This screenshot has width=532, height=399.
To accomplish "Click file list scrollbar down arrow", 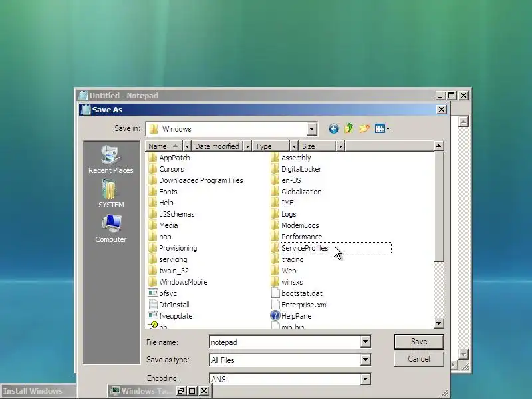I will point(438,323).
